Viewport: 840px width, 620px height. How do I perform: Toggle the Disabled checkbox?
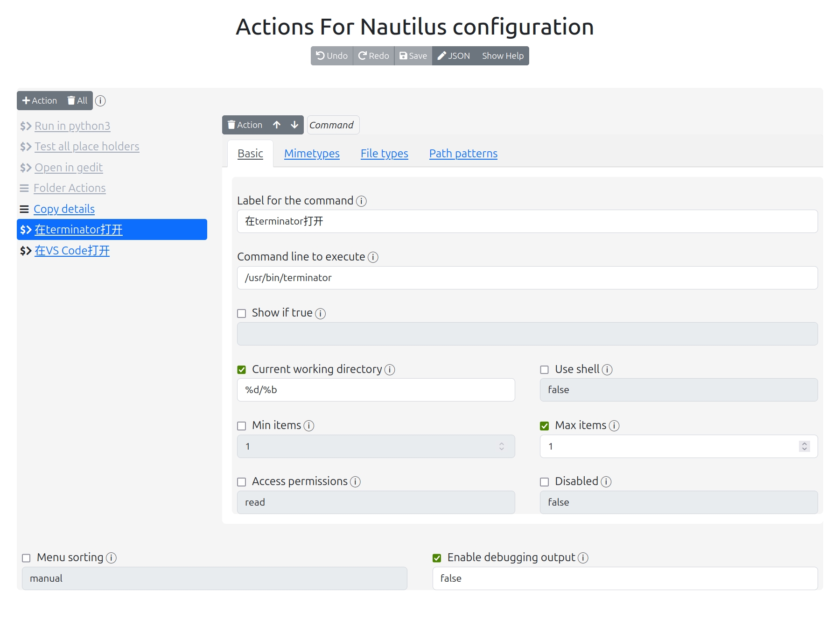545,482
